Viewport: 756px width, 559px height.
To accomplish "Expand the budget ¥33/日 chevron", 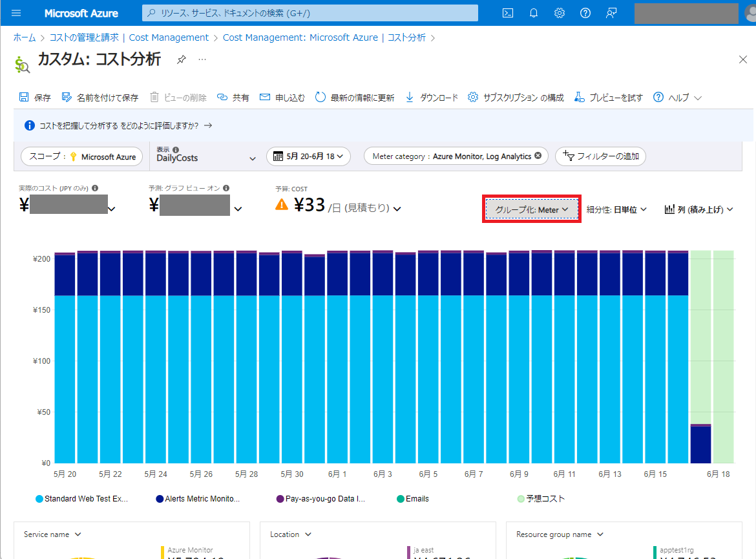I will click(397, 209).
